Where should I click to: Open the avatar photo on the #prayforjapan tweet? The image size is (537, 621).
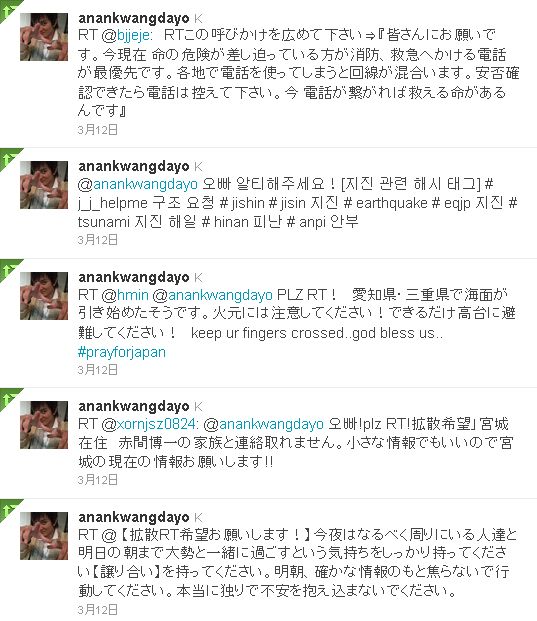44,296
